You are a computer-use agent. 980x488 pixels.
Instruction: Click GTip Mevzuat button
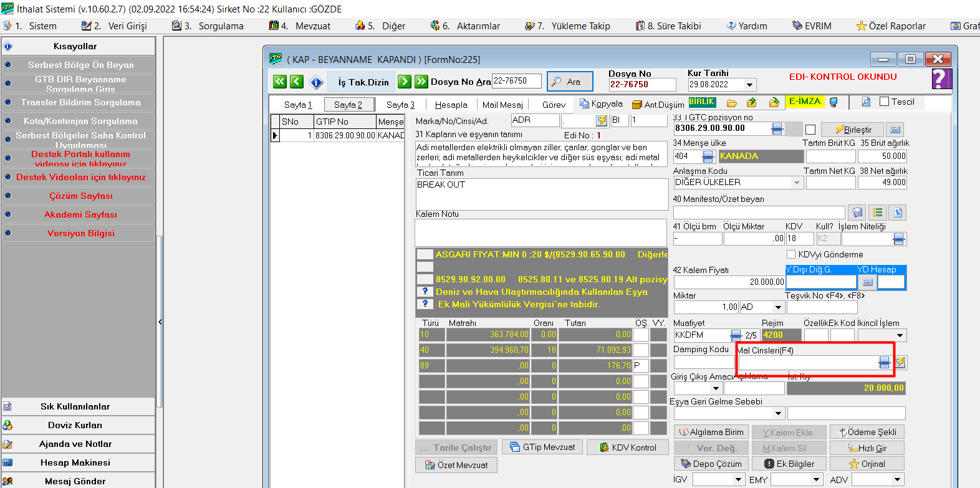point(542,447)
